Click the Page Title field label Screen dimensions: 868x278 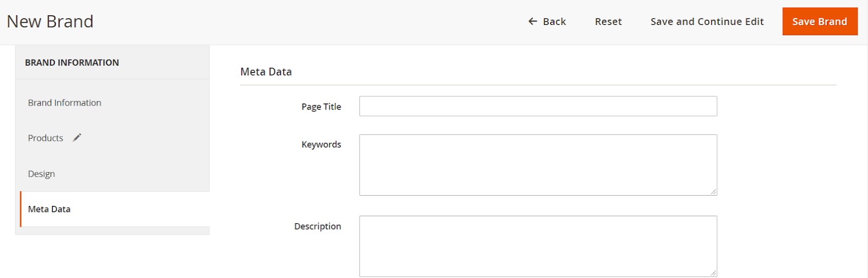click(321, 107)
